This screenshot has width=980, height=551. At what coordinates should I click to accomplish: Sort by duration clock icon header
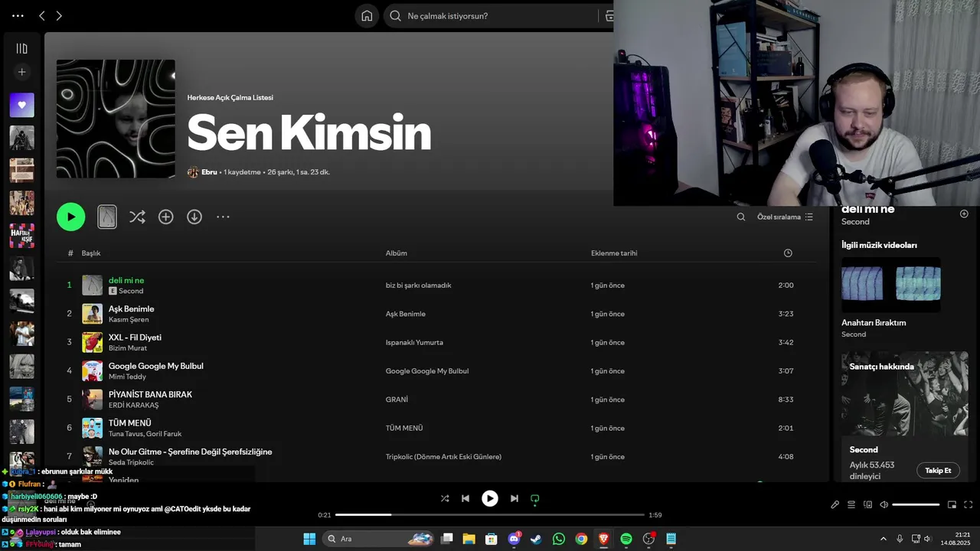[x=788, y=253]
